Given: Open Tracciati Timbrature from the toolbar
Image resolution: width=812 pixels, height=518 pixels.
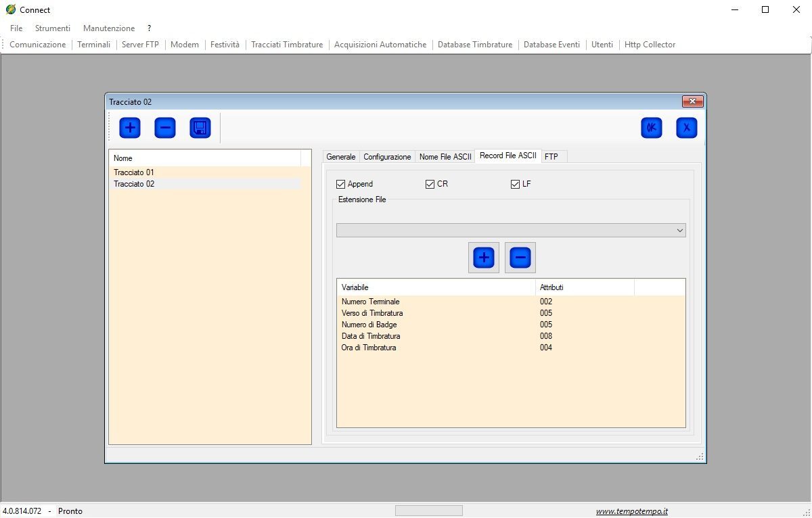Looking at the screenshot, I should click(287, 45).
